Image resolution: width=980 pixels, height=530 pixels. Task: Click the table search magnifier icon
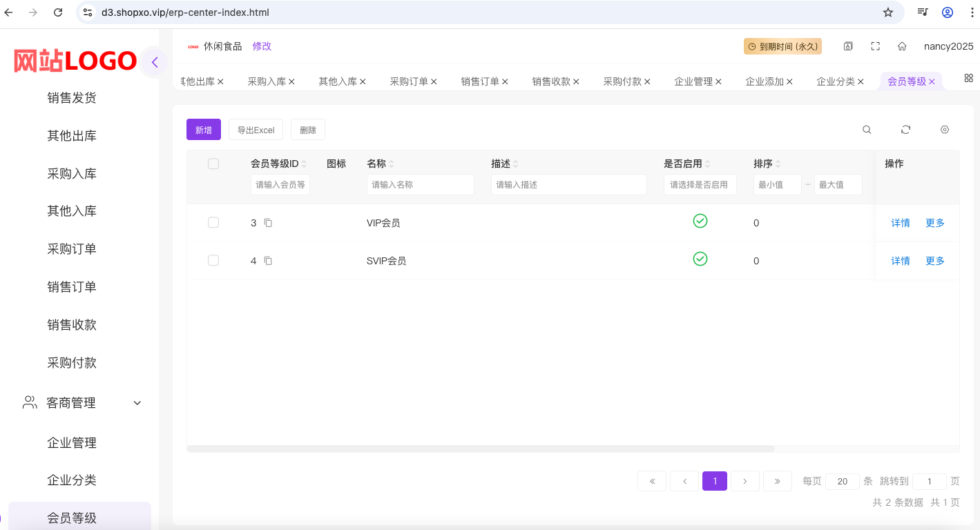point(867,130)
